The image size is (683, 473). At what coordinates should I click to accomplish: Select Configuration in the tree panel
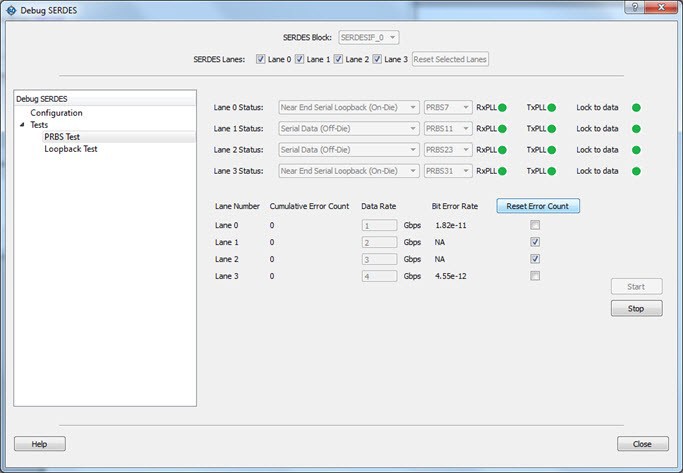56,113
